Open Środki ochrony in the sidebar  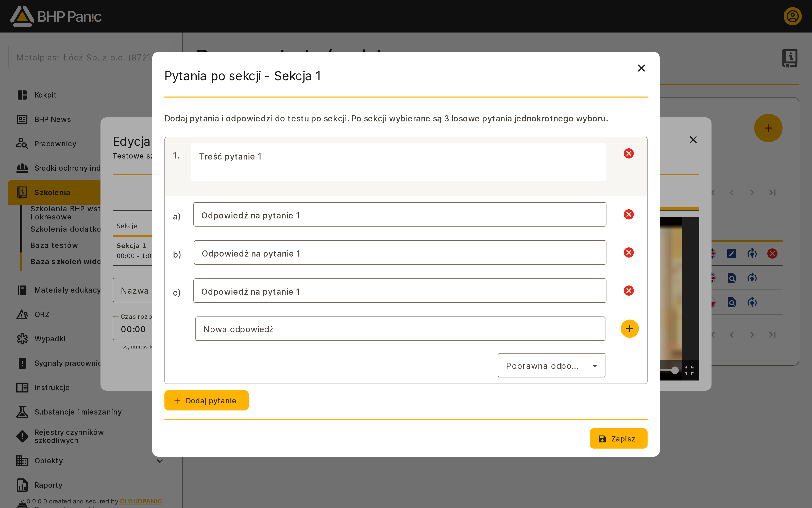pos(54,168)
